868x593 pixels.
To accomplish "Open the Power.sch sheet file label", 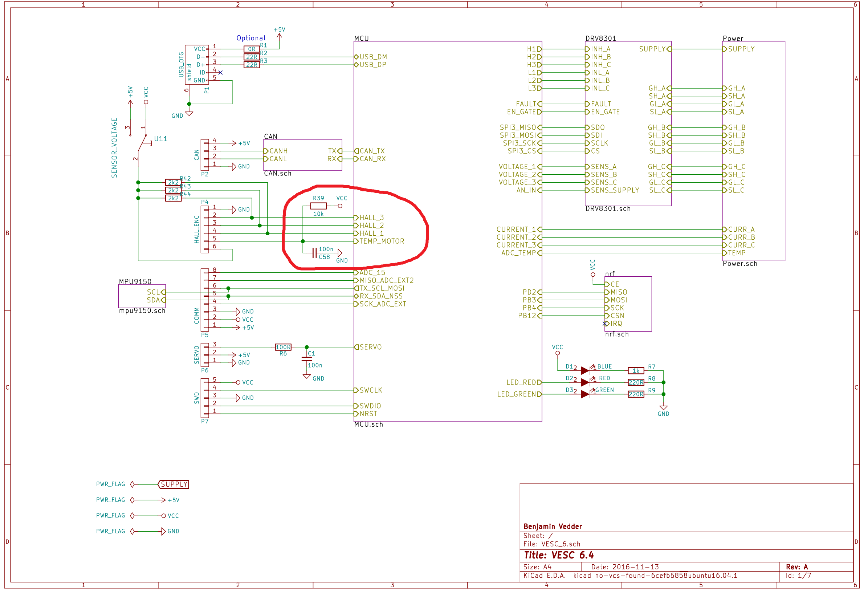I will point(740,264).
